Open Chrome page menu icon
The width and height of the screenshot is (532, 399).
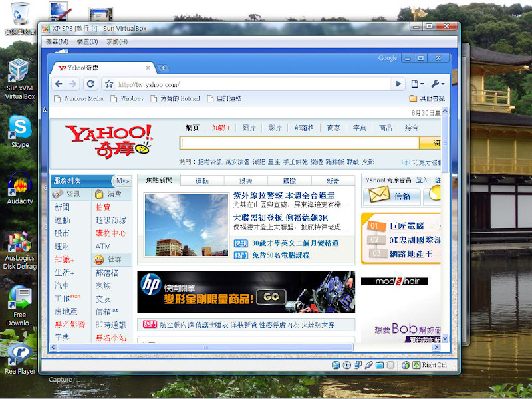(418, 84)
